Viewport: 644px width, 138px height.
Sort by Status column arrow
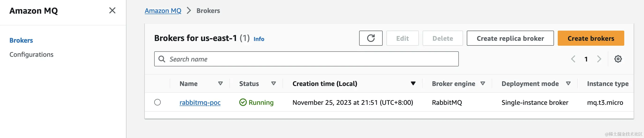pyautogui.click(x=274, y=84)
